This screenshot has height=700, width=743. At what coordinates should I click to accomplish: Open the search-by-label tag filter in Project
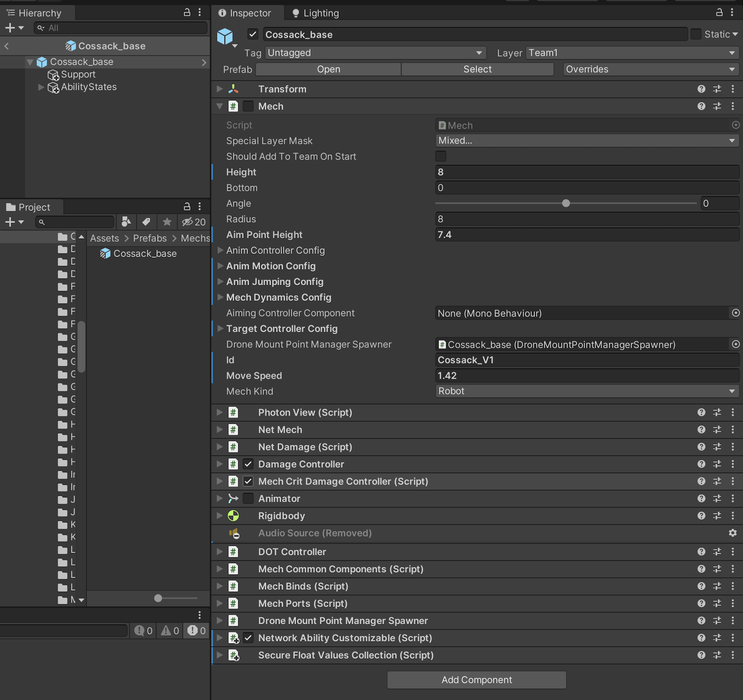point(146,222)
